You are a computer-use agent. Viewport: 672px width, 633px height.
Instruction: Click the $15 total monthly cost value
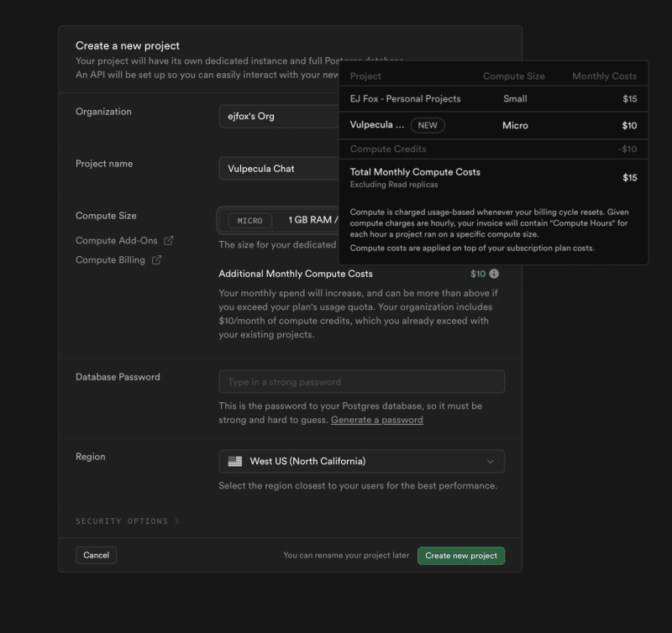pos(629,178)
